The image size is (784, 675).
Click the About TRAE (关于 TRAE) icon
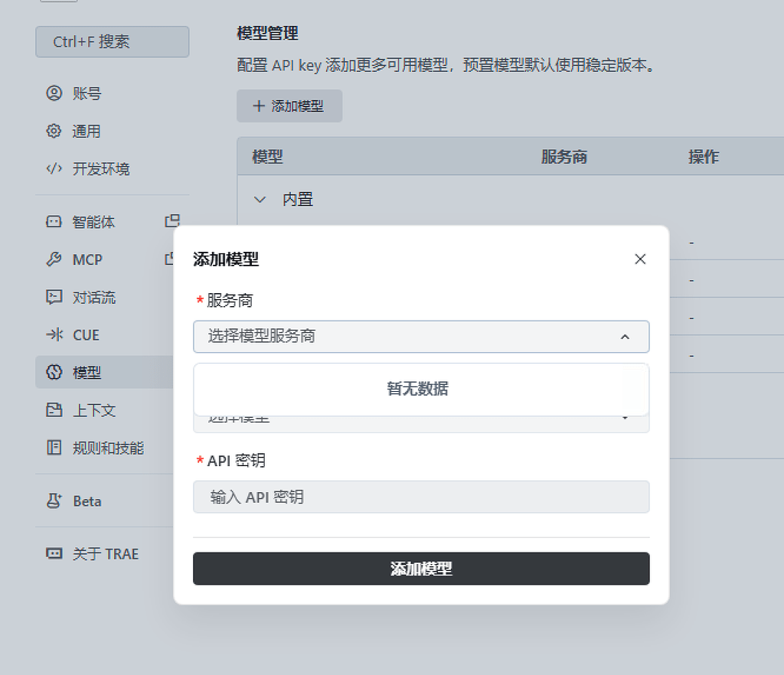[x=54, y=553]
